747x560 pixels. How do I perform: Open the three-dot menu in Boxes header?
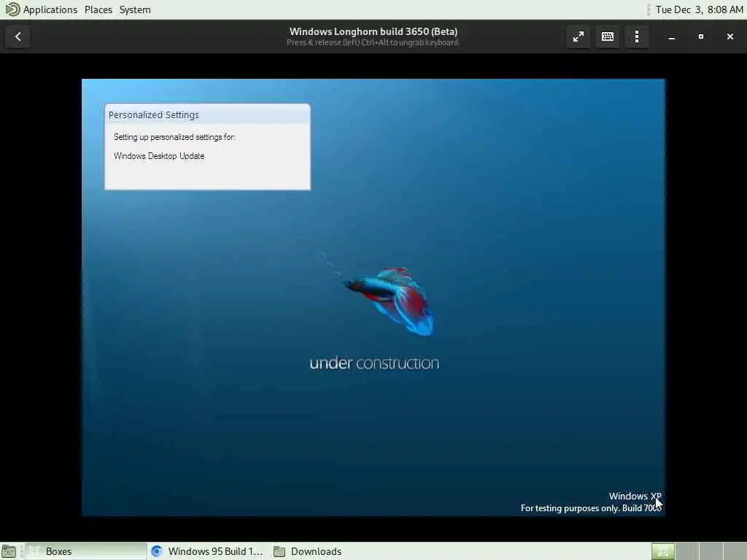coord(636,36)
